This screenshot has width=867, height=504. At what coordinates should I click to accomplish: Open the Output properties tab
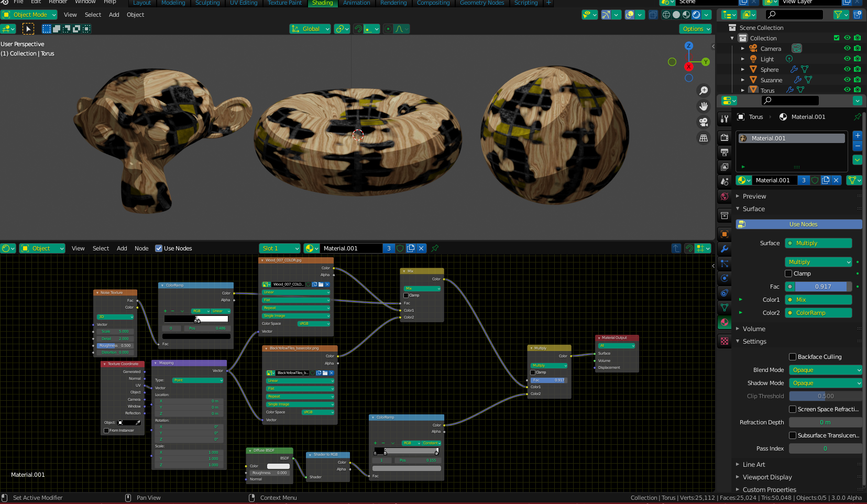(x=725, y=152)
